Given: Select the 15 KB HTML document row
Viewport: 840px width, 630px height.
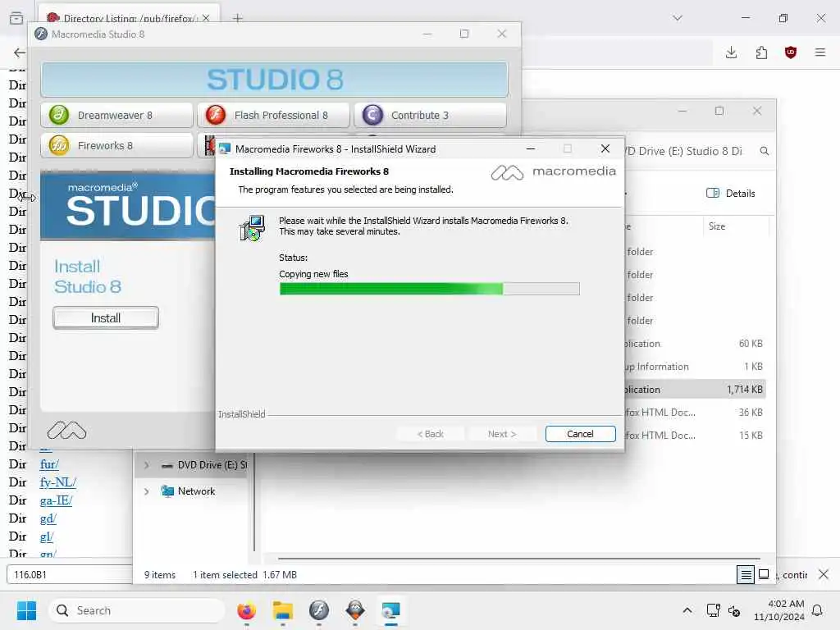Looking at the screenshot, I should pyautogui.click(x=696, y=436).
